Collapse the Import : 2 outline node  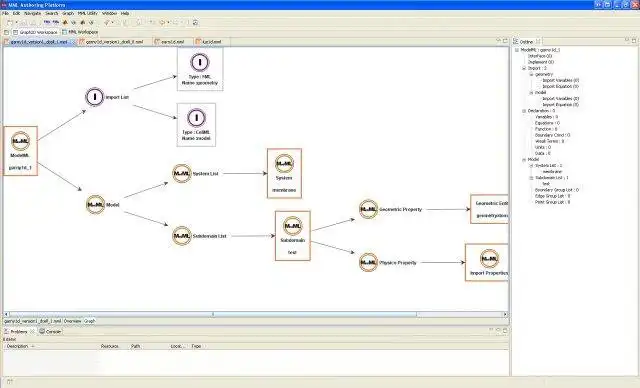click(524, 68)
